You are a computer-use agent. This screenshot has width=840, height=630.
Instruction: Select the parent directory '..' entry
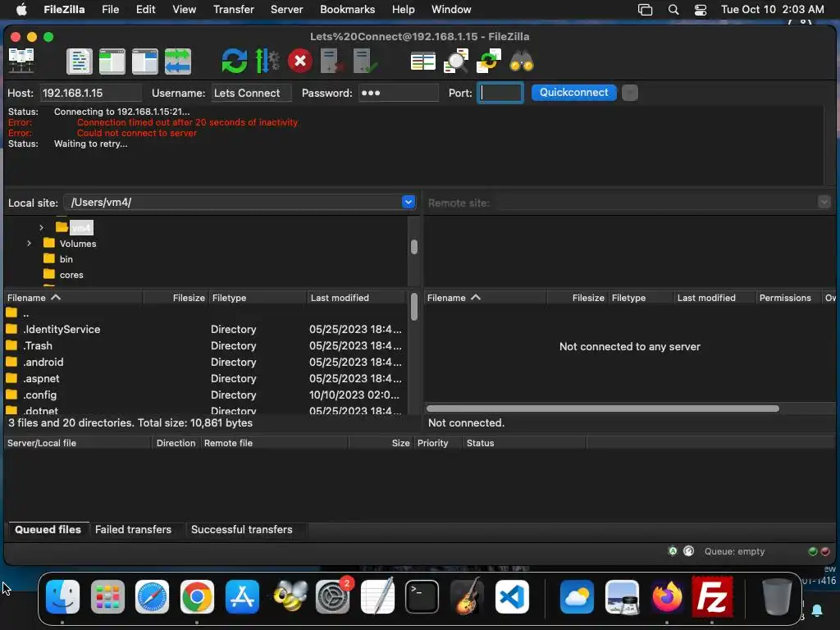point(204,313)
